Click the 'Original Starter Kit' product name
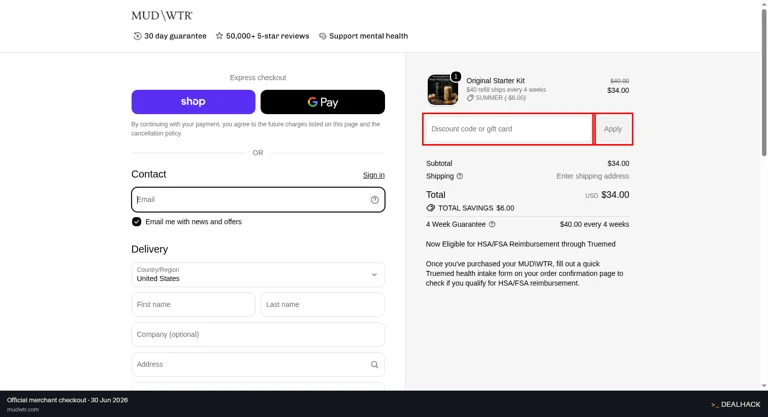This screenshot has height=417, width=768. point(495,80)
